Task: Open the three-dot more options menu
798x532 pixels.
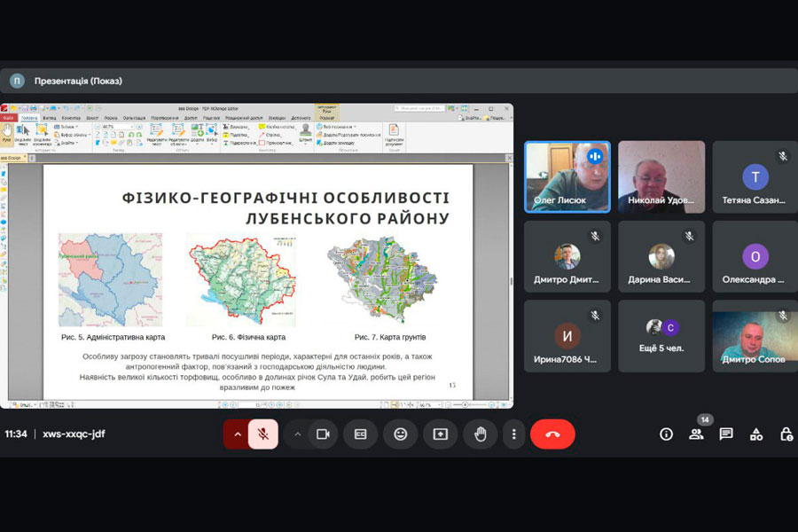Action: point(514,434)
